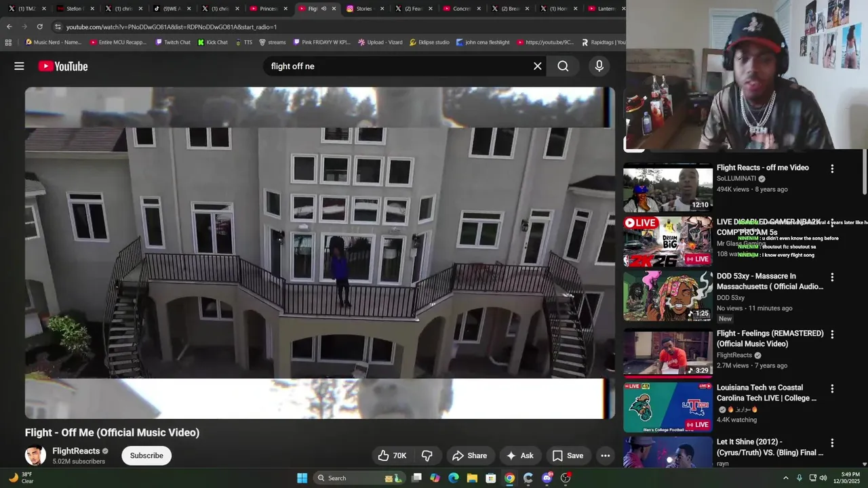The width and height of the screenshot is (868, 488).
Task: Dislike the Off Me video
Action: pyautogui.click(x=427, y=455)
